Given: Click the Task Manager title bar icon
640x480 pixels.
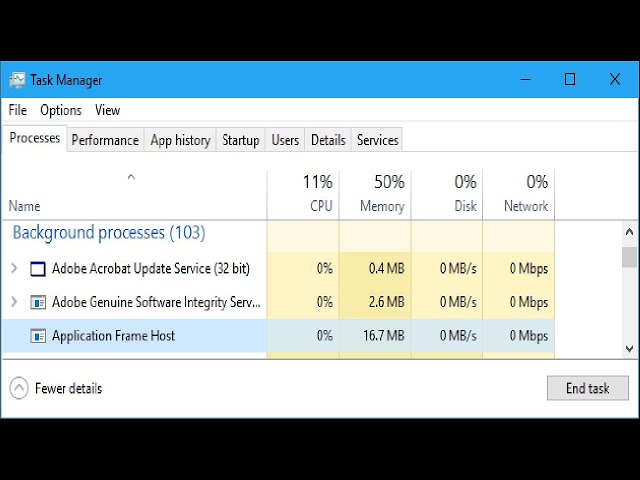Looking at the screenshot, I should point(18,80).
